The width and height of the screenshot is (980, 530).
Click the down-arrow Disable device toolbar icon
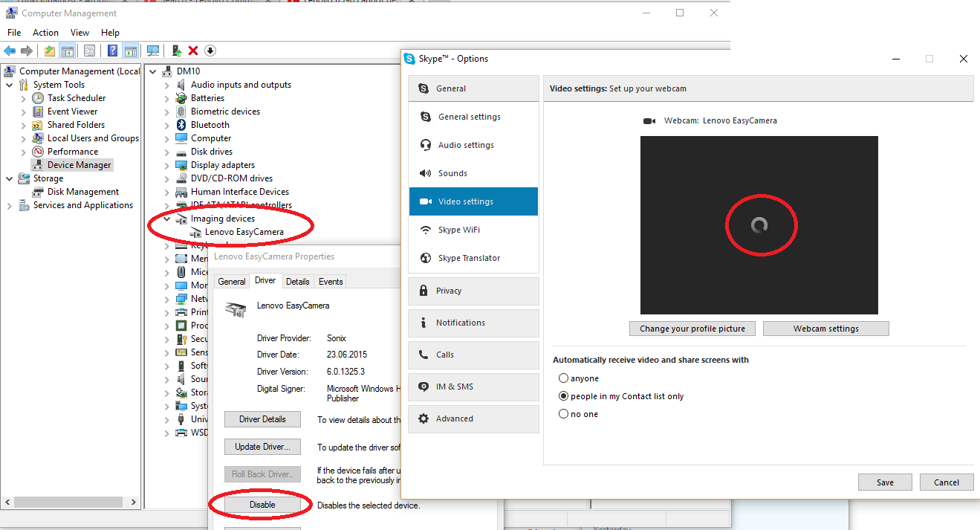[210, 51]
